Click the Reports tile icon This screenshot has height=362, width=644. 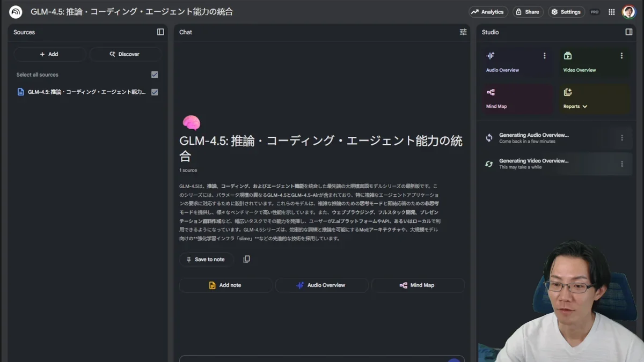point(568,92)
